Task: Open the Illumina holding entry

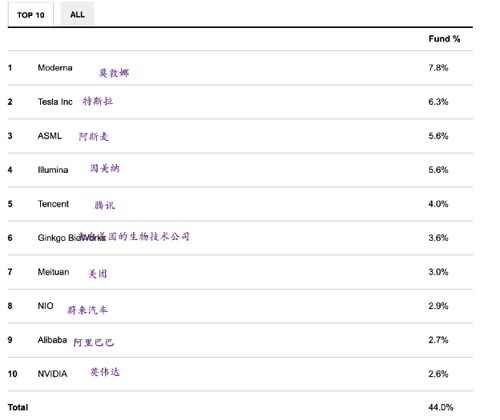Action: [x=53, y=170]
